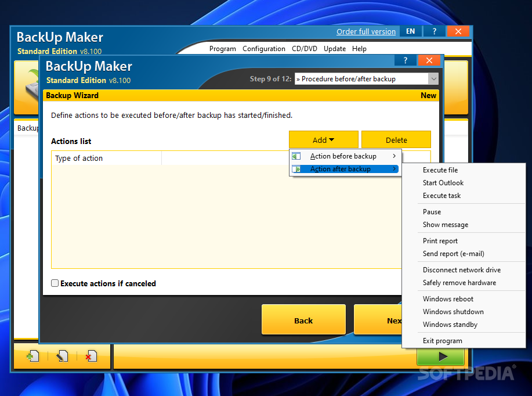Click main window help question mark
Viewport: 532px width, 396px height.
pyautogui.click(x=435, y=31)
